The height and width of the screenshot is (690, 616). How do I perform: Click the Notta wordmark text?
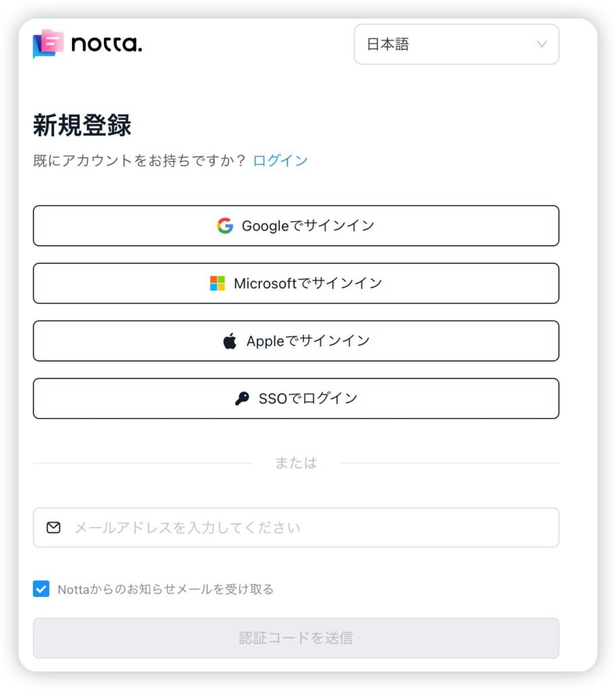(x=106, y=44)
